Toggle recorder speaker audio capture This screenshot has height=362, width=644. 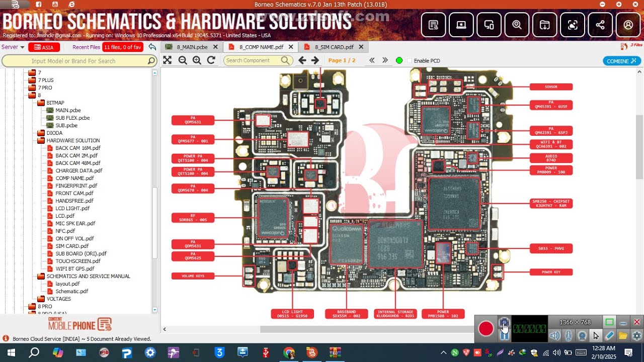pos(554,335)
